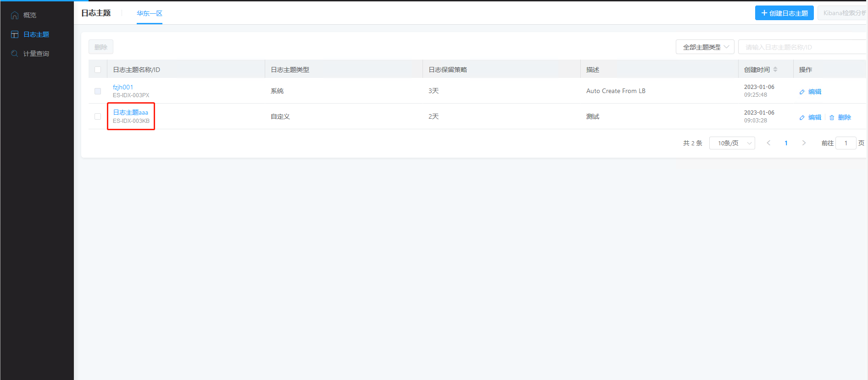Click the 09:03:28 creation time
This screenshot has width=868, height=380.
(x=756, y=121)
